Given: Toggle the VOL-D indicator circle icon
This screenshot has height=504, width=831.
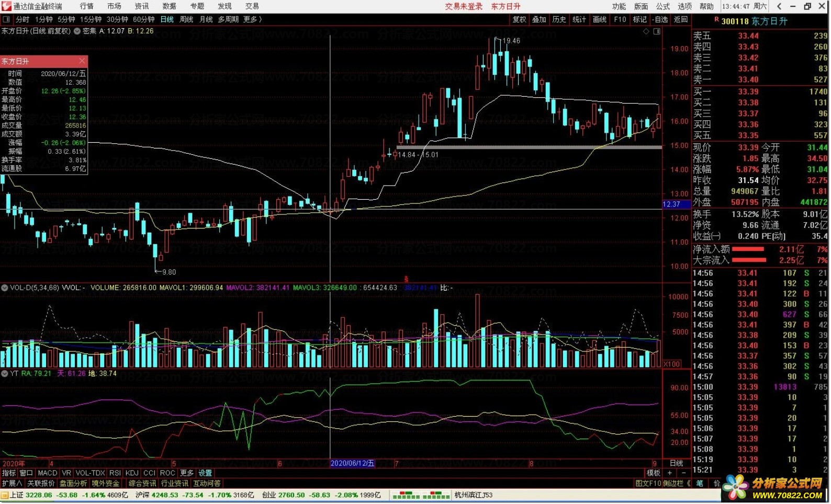Looking at the screenshot, I should coord(4,288).
